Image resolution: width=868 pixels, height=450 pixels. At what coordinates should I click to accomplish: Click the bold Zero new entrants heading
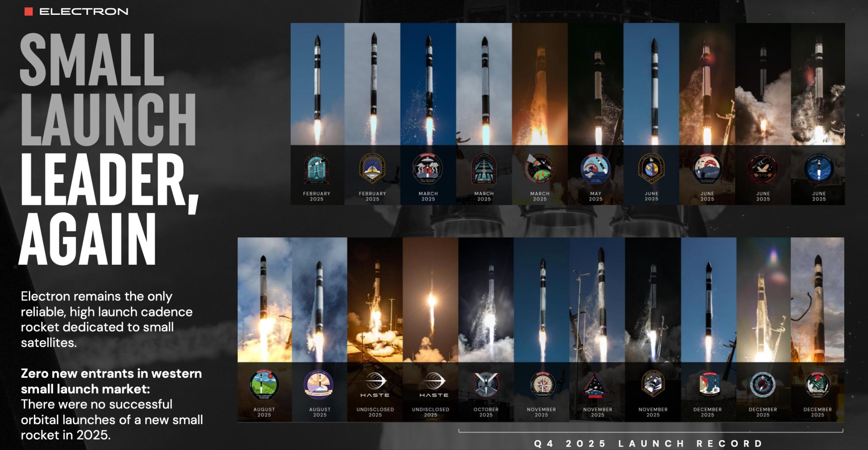click(111, 381)
